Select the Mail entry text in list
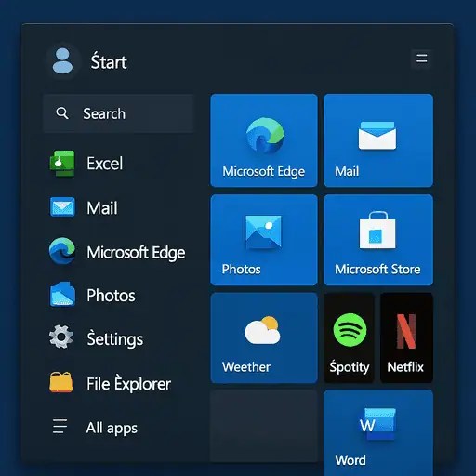Image resolution: width=476 pixels, height=476 pixels. coord(102,207)
